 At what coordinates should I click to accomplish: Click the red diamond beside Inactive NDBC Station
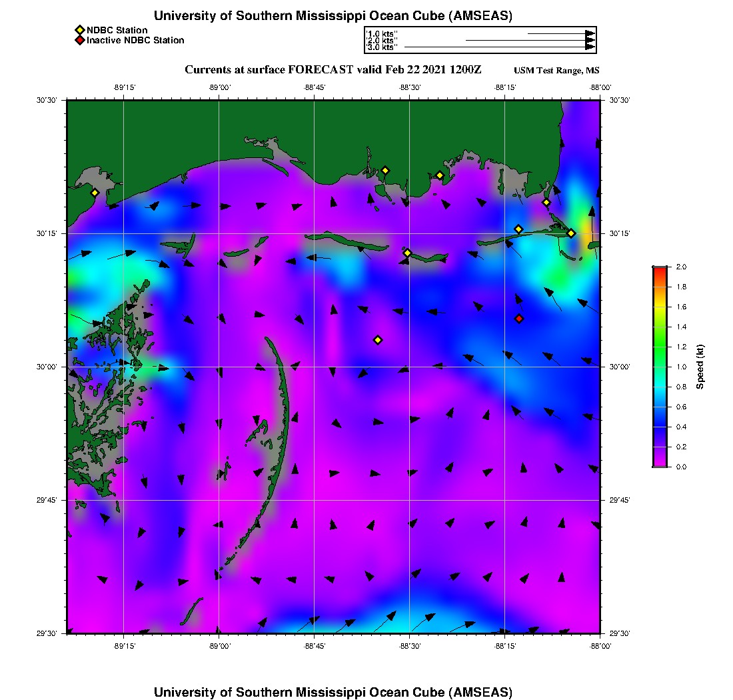pyautogui.click(x=79, y=41)
